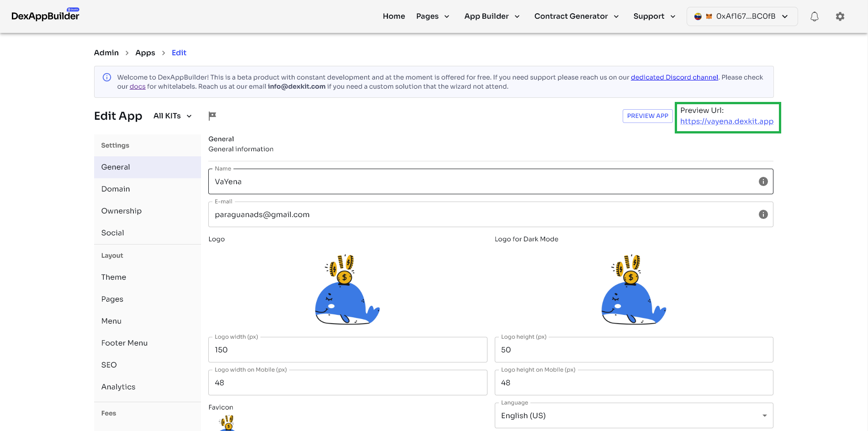
Task: Go to the Theme layout section
Action: pyautogui.click(x=114, y=277)
